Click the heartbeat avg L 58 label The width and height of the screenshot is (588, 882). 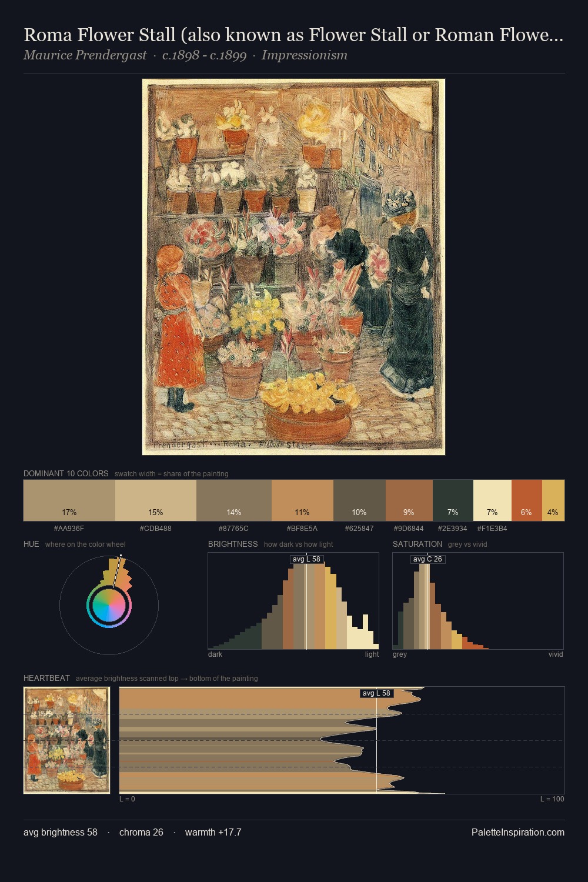pyautogui.click(x=376, y=693)
